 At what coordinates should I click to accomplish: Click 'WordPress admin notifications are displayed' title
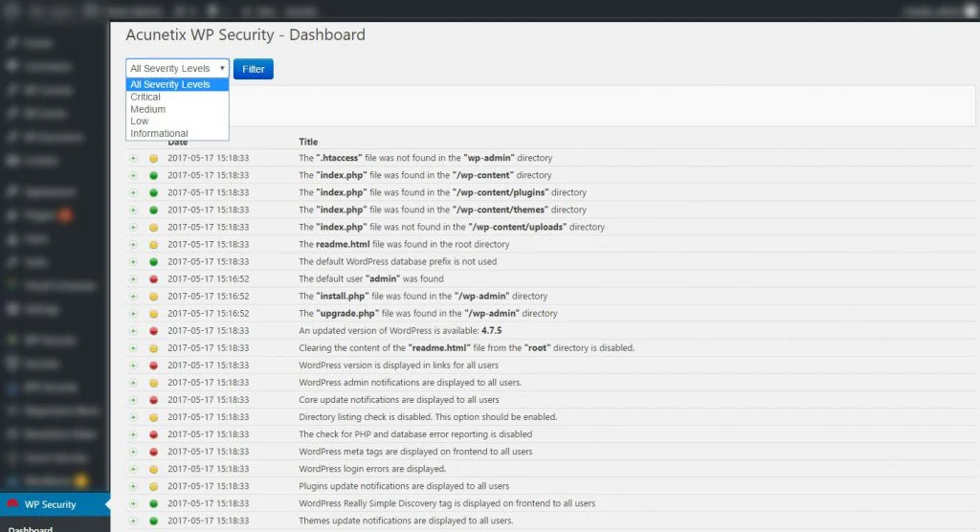(410, 383)
